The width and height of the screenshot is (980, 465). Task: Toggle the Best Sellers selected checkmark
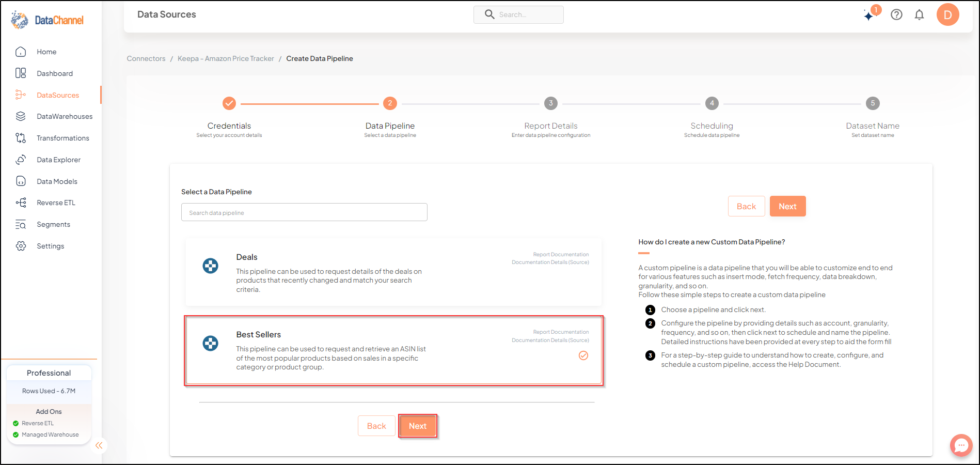click(x=583, y=355)
